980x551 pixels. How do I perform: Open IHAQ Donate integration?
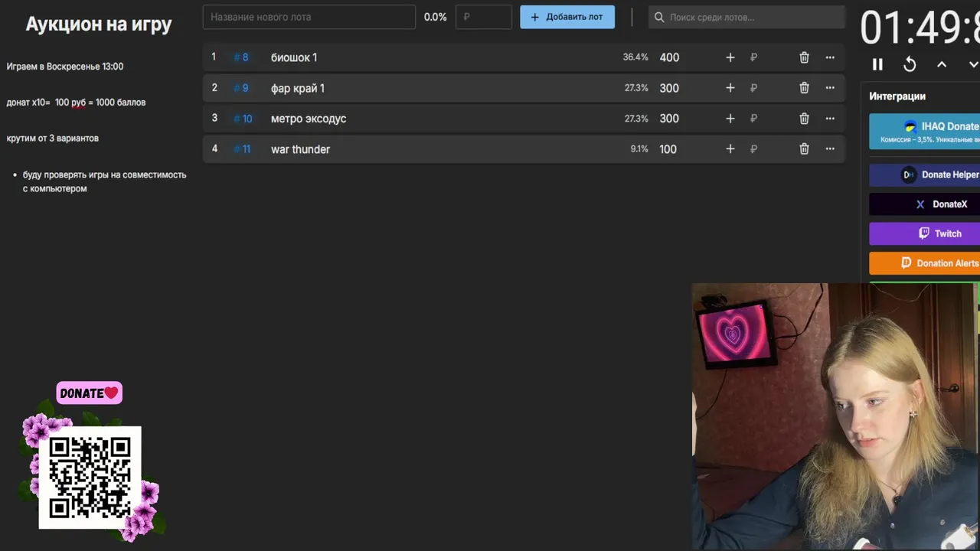point(925,131)
